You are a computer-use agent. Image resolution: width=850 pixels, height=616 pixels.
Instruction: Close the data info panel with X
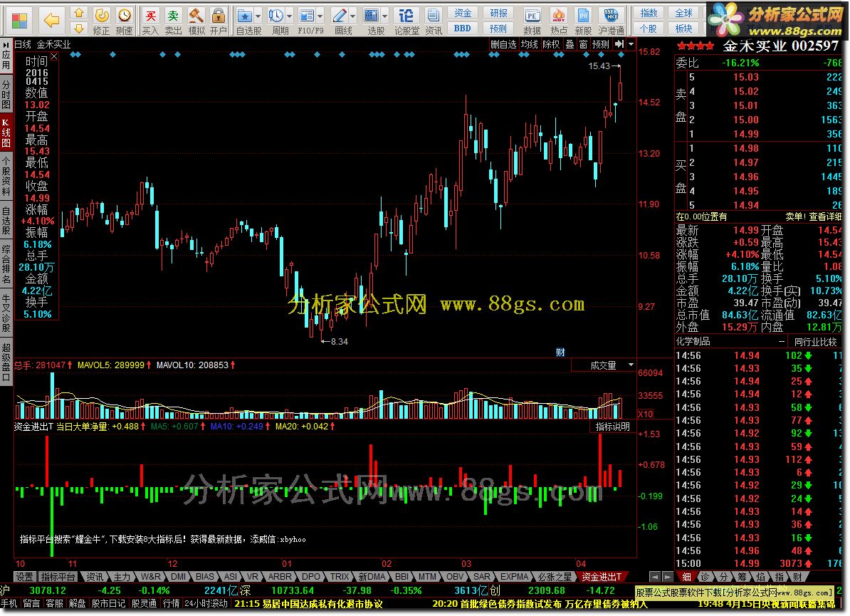tap(54, 56)
